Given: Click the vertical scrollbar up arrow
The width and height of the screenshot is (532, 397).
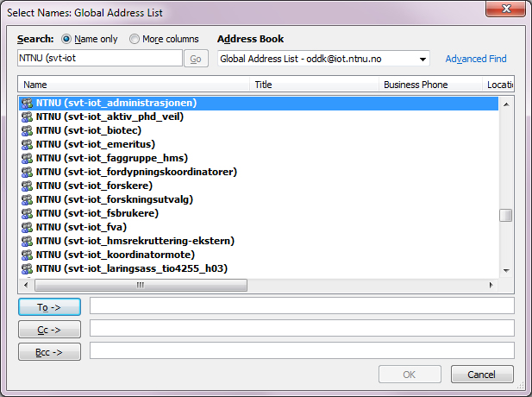Looking at the screenshot, I should [506, 104].
